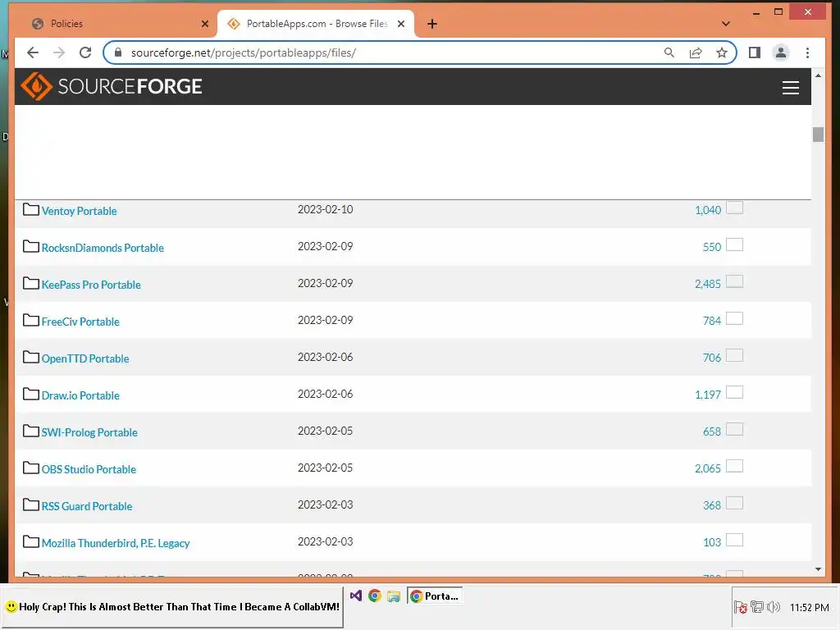Close the PortableApps.com tab

coord(400,24)
